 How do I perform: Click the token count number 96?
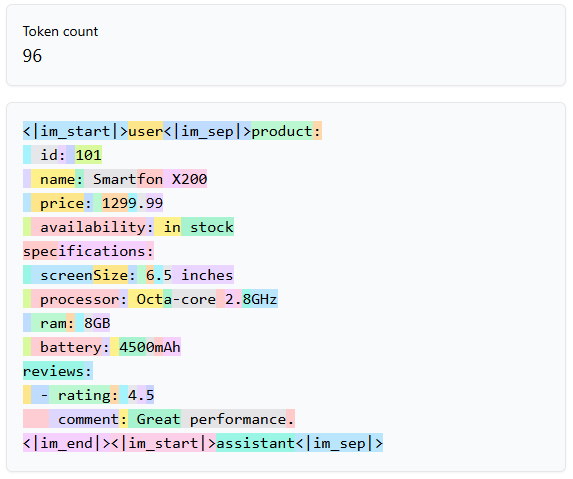[32, 56]
